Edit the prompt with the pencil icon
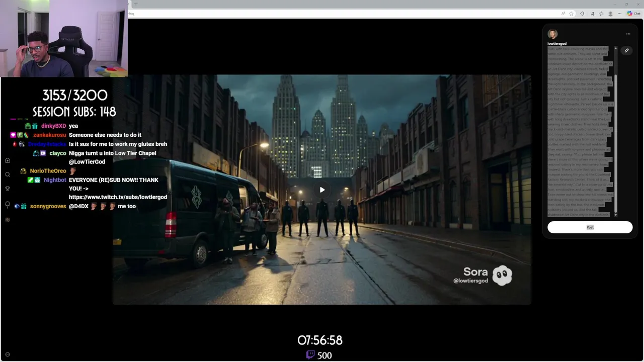The height and width of the screenshot is (362, 644). [626, 50]
